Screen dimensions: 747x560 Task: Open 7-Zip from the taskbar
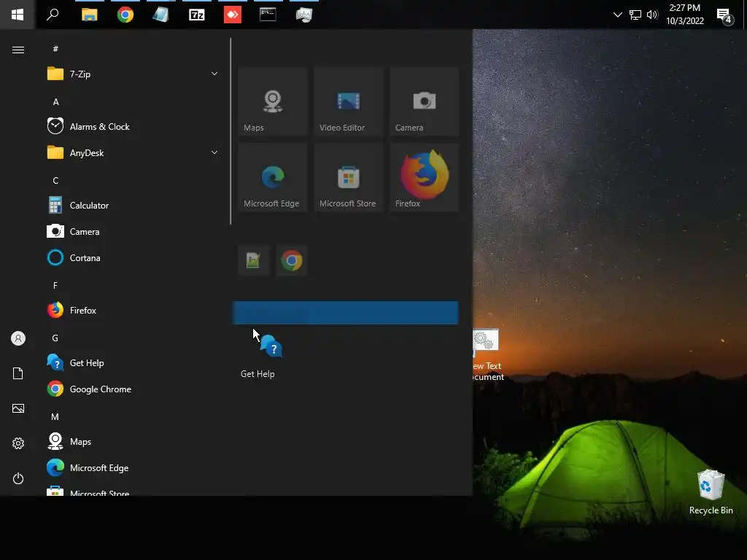197,15
